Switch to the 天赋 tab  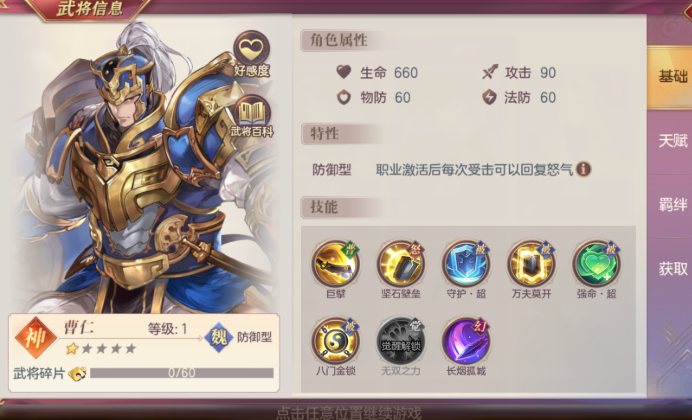[670, 141]
